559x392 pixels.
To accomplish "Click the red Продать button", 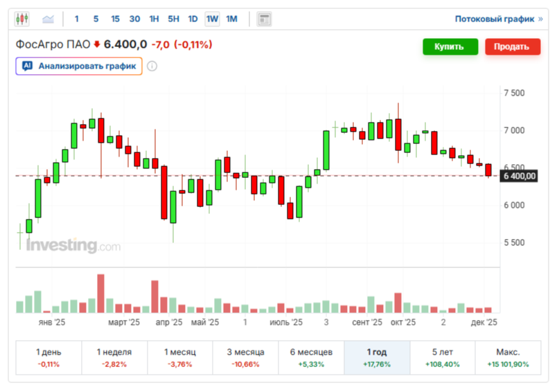I will (x=513, y=46).
